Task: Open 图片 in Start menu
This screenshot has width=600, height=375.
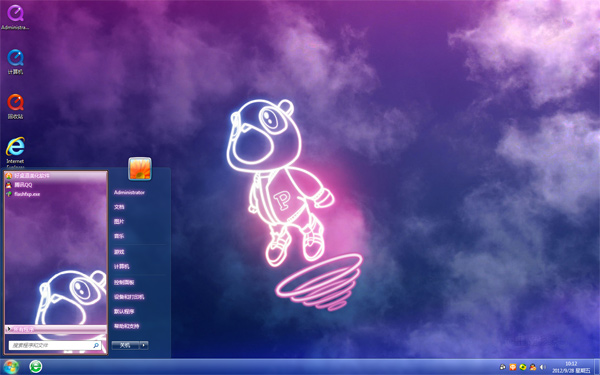Action: click(119, 222)
